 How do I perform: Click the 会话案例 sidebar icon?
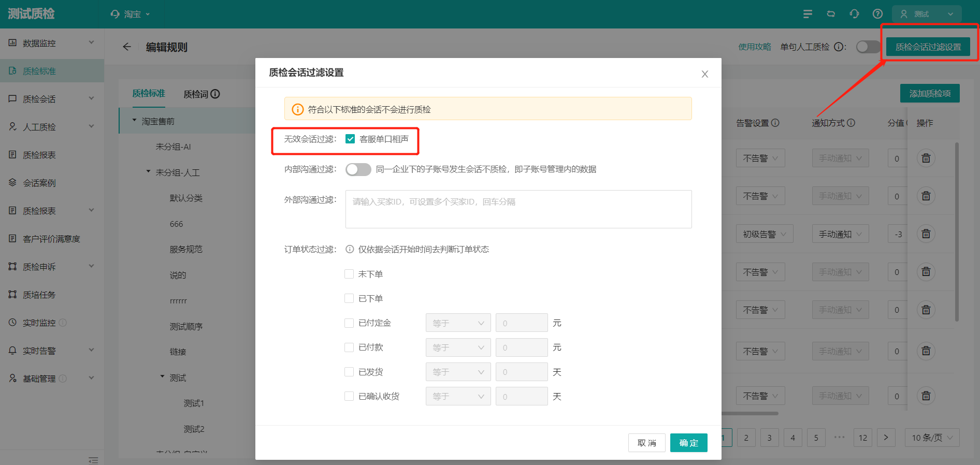[x=12, y=182]
